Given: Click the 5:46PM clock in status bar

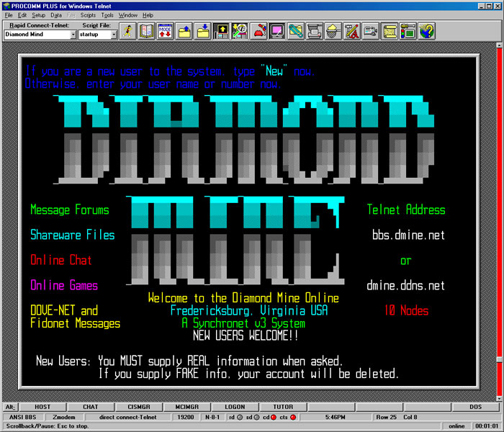Looking at the screenshot, I should click(335, 417).
